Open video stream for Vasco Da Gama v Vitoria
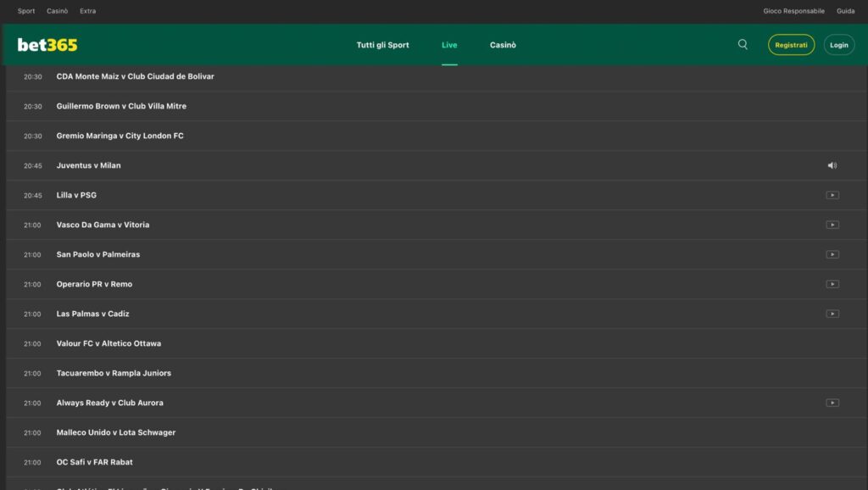Viewport: 868px width, 490px height. click(832, 226)
